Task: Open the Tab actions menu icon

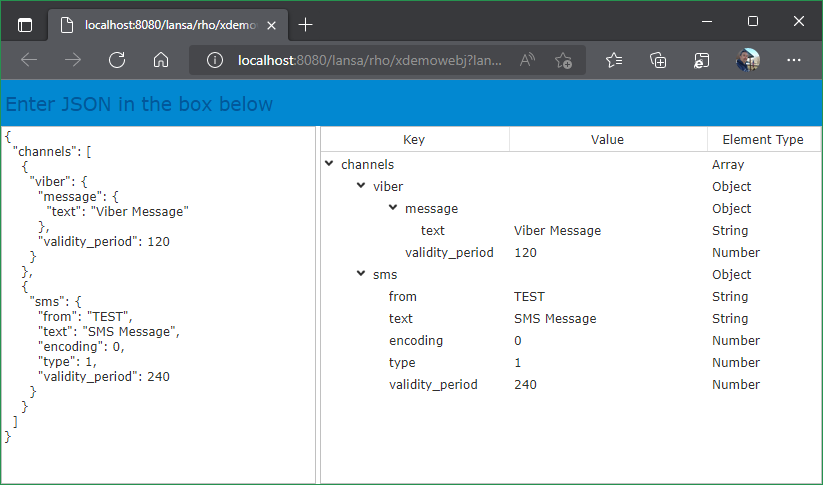Action: coord(25,24)
